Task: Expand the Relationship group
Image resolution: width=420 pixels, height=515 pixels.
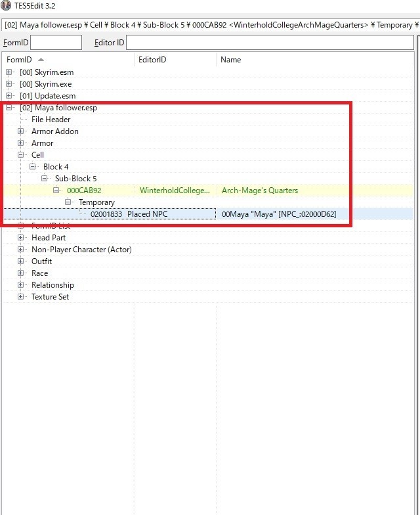Action: pyautogui.click(x=21, y=285)
